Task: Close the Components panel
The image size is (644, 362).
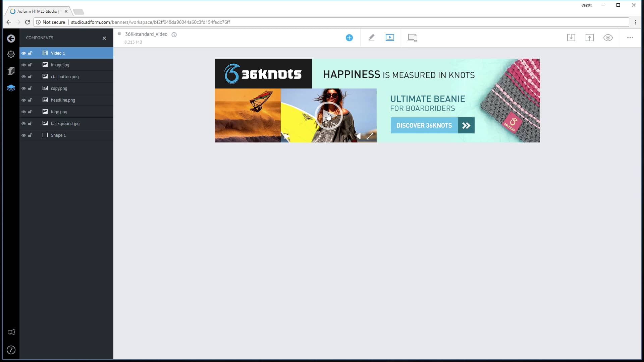Action: [104, 38]
